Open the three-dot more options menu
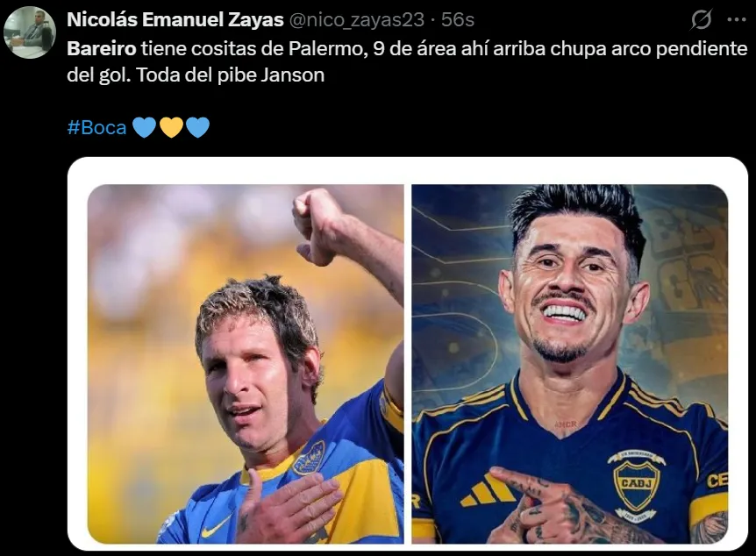 coord(736,20)
